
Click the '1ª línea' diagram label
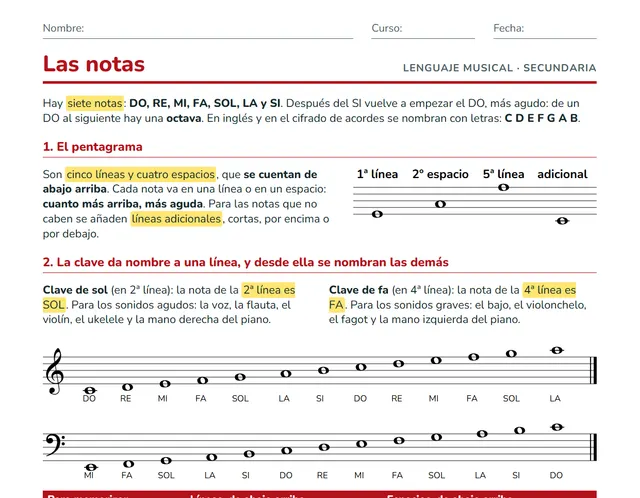pyautogui.click(x=377, y=174)
